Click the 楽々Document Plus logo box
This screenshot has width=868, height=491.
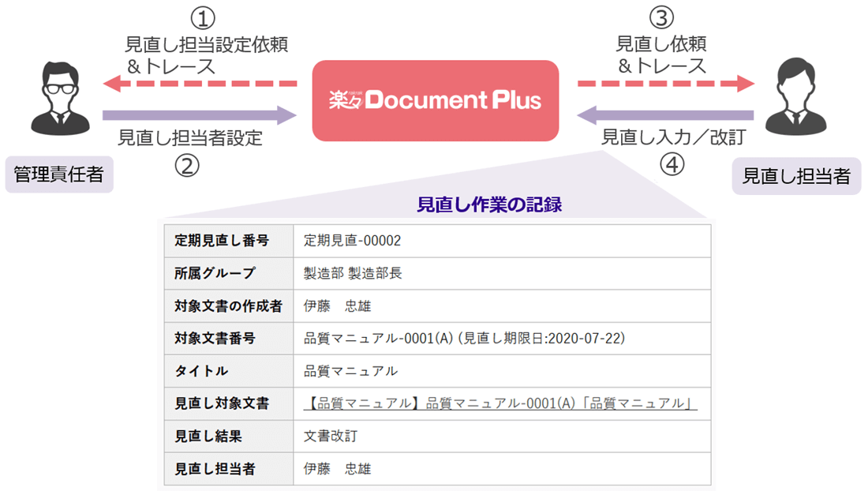coord(435,101)
